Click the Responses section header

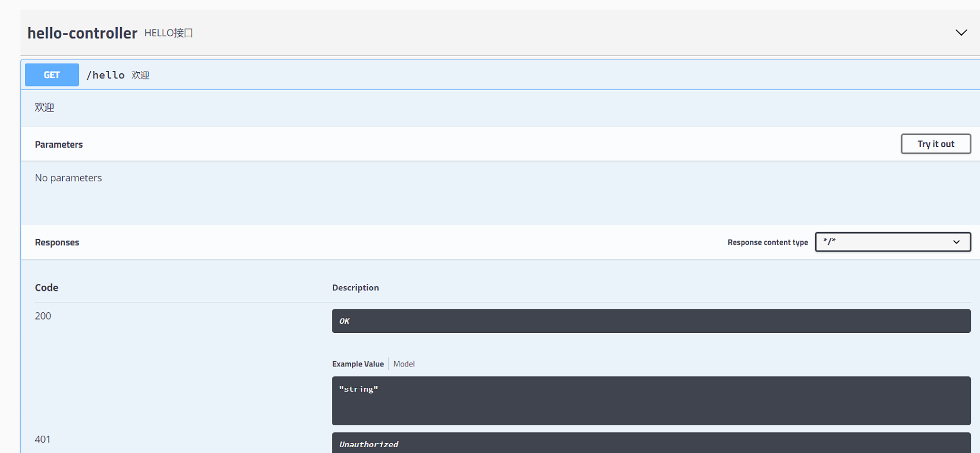point(57,242)
